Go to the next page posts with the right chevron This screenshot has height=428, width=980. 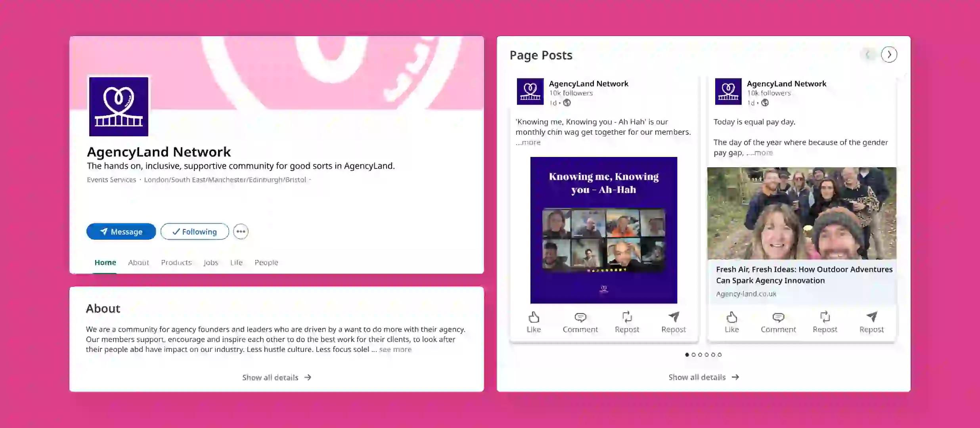point(889,55)
